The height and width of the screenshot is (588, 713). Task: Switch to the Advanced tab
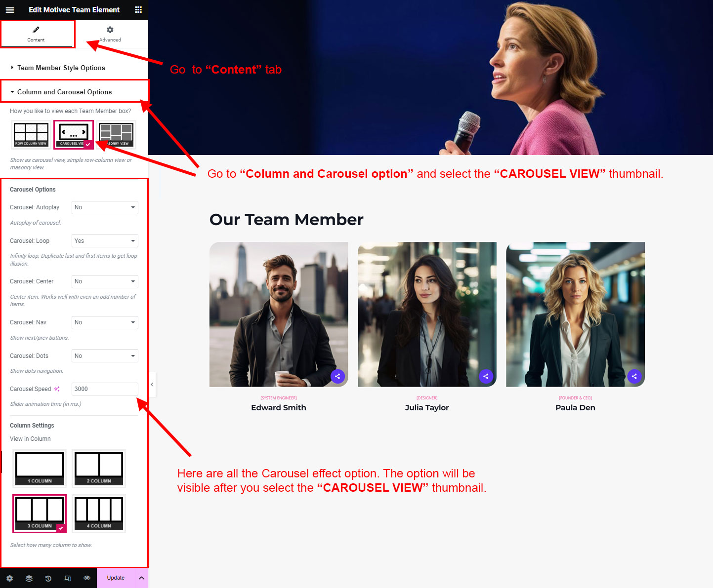pos(110,34)
